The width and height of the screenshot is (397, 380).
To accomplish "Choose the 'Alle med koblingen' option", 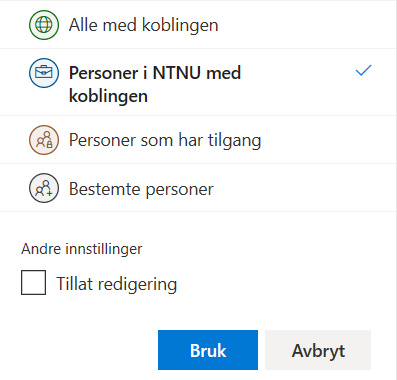I will click(198, 25).
